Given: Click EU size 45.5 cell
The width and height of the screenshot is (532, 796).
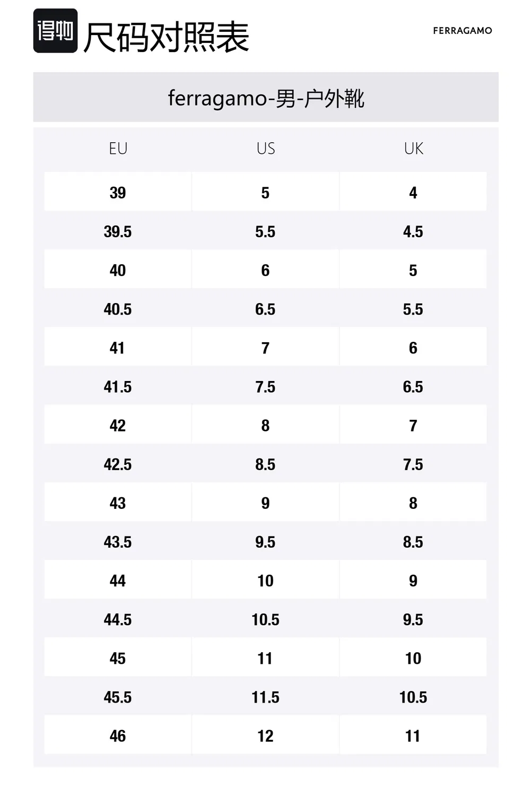Looking at the screenshot, I should pyautogui.click(x=118, y=696).
